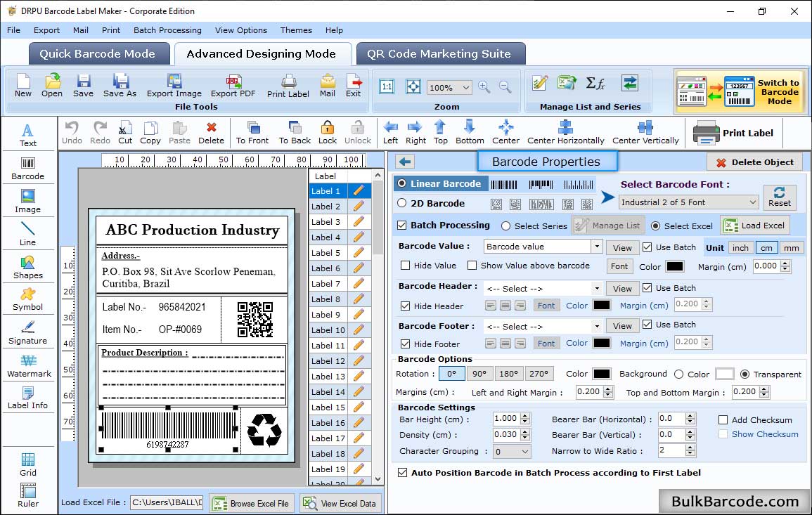Viewport: 812px width, 515px height.
Task: Set rotation to 90° button
Action: coord(479,374)
